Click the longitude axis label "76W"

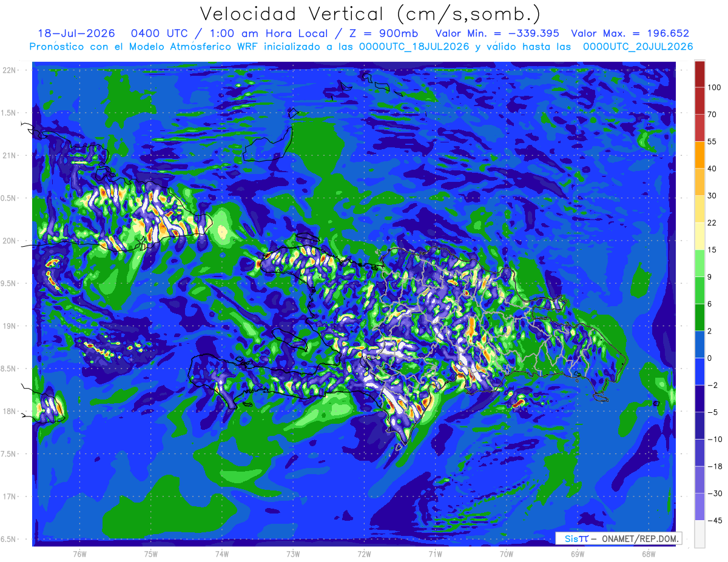click(x=79, y=554)
